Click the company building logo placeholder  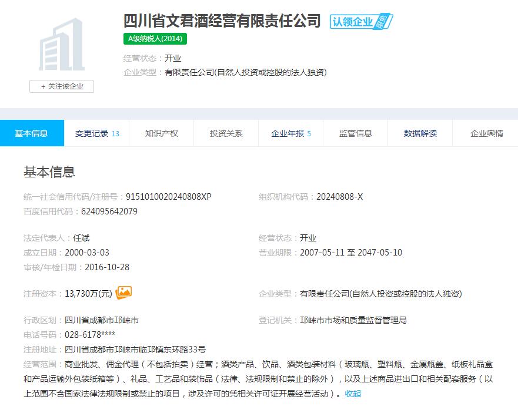point(62,44)
